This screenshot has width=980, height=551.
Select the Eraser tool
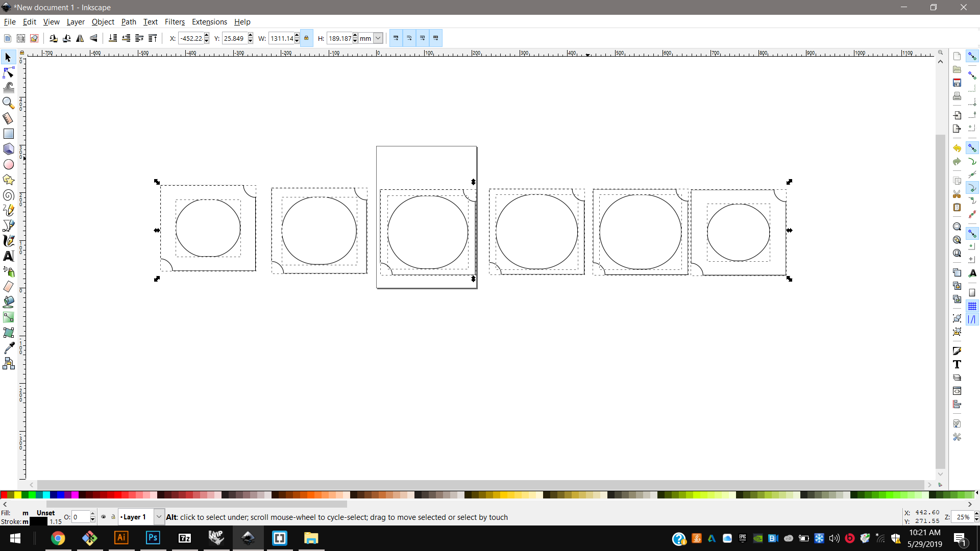point(8,287)
